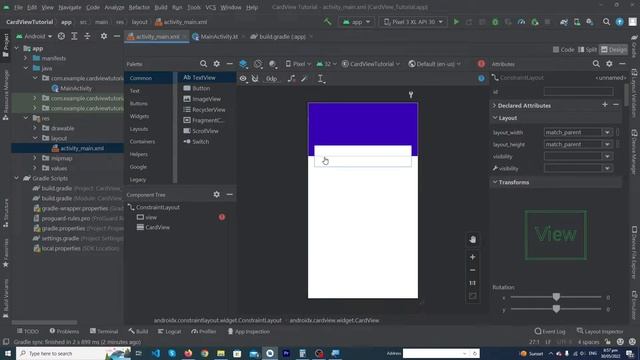The image size is (640, 360).
Task: Run the app with the green play button
Action: click(456, 22)
